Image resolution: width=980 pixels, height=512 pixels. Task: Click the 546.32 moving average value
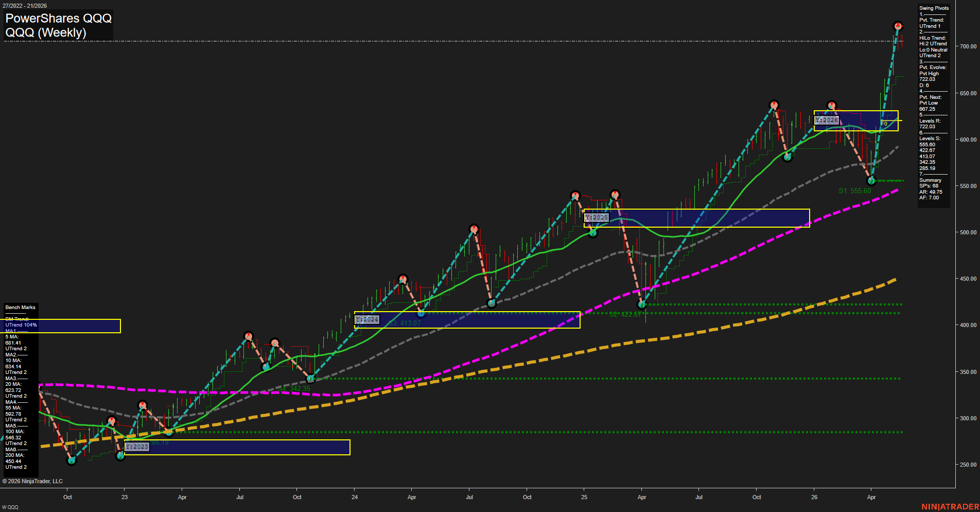click(13, 438)
